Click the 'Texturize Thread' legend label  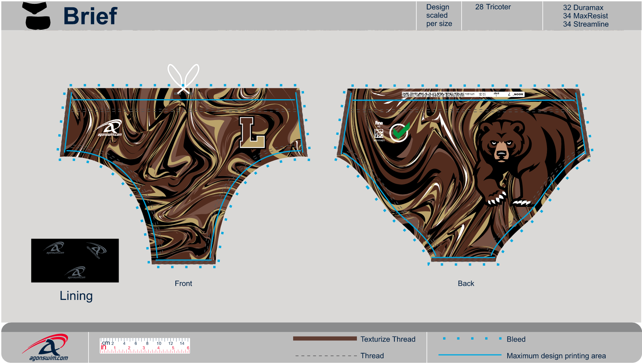(388, 339)
